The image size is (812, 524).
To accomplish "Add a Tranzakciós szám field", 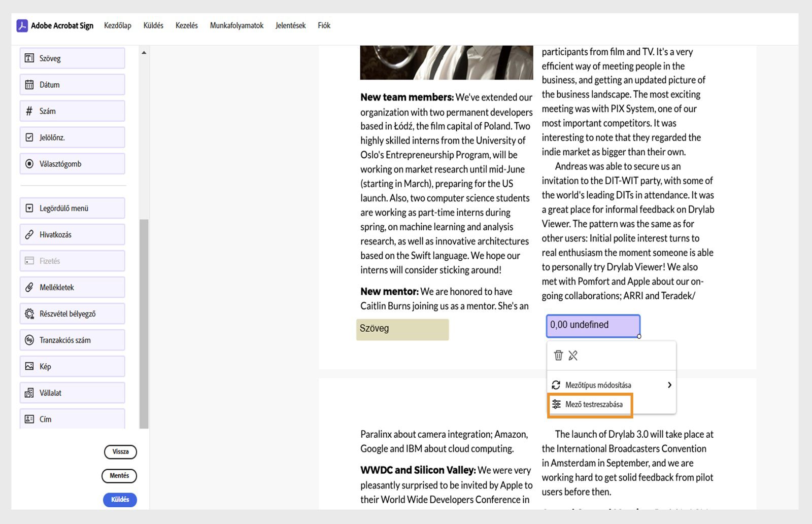I will click(x=73, y=340).
